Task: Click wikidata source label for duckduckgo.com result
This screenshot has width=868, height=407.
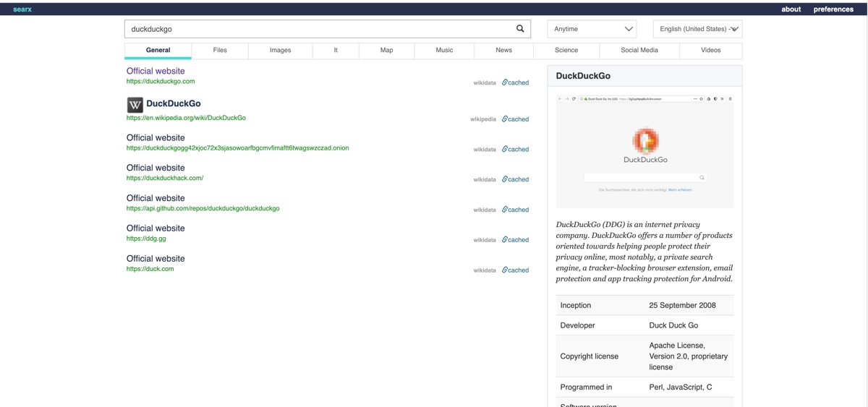Action: click(x=485, y=83)
